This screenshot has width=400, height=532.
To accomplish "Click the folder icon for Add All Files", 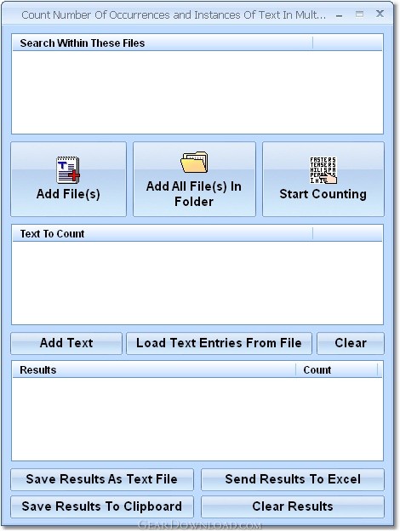I will click(194, 163).
